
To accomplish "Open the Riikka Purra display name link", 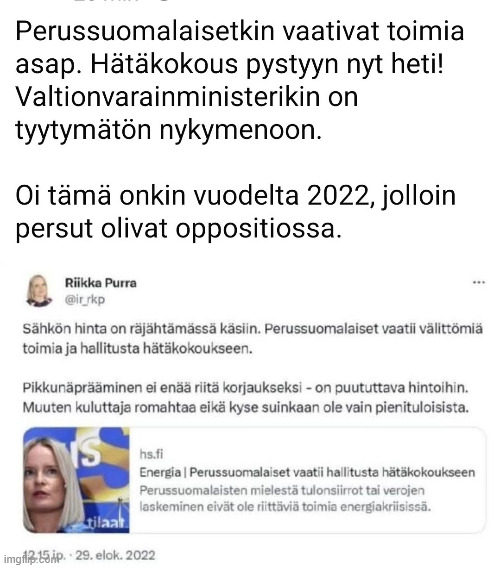I will tap(101, 283).
